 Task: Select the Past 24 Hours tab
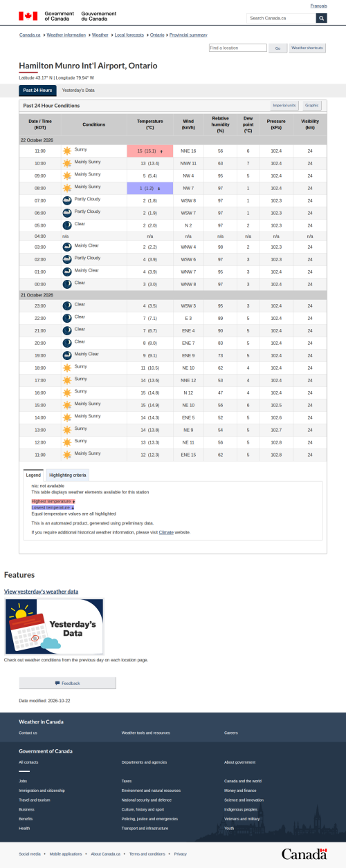coord(37,91)
